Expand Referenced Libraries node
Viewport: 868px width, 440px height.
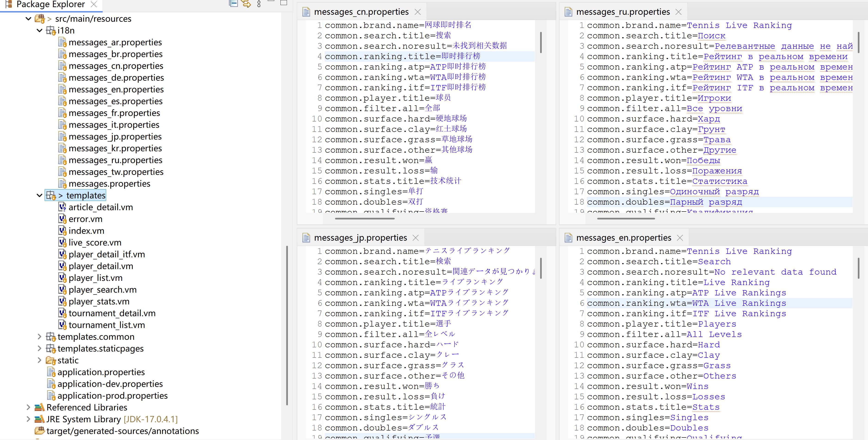(28, 407)
